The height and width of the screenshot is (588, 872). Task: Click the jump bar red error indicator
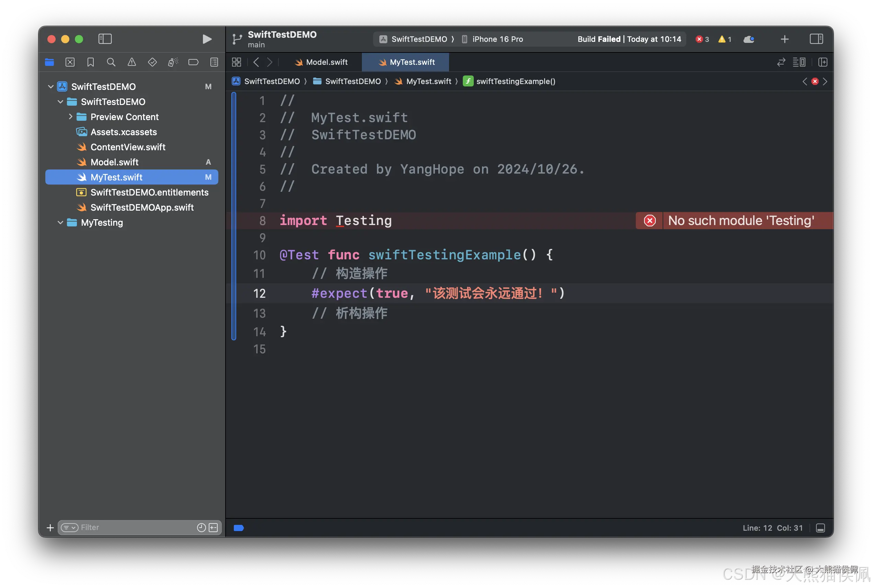(x=815, y=81)
